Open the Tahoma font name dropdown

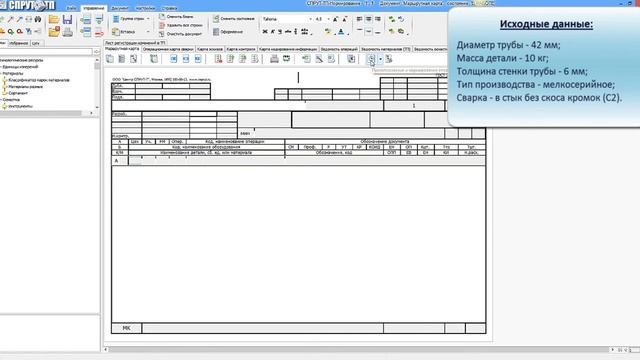click(x=311, y=19)
